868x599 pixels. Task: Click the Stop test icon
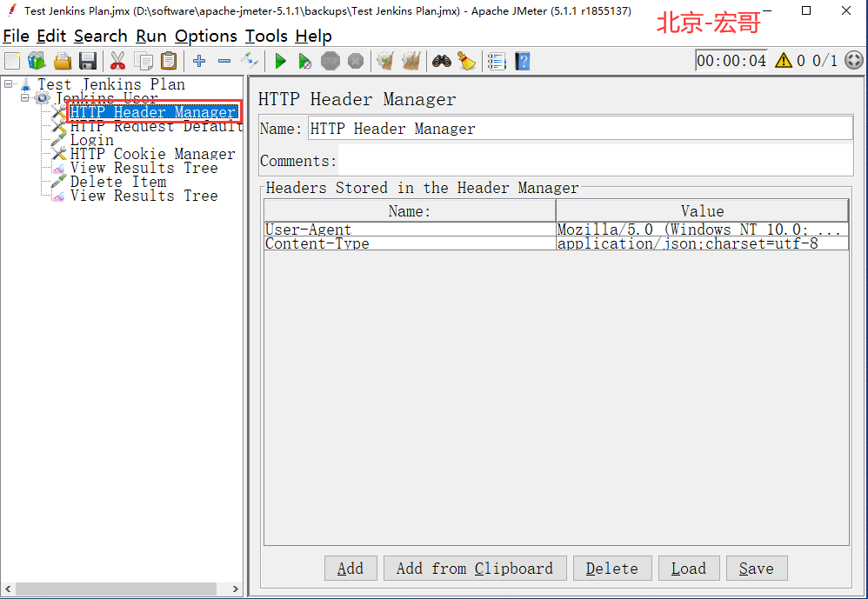pos(331,61)
